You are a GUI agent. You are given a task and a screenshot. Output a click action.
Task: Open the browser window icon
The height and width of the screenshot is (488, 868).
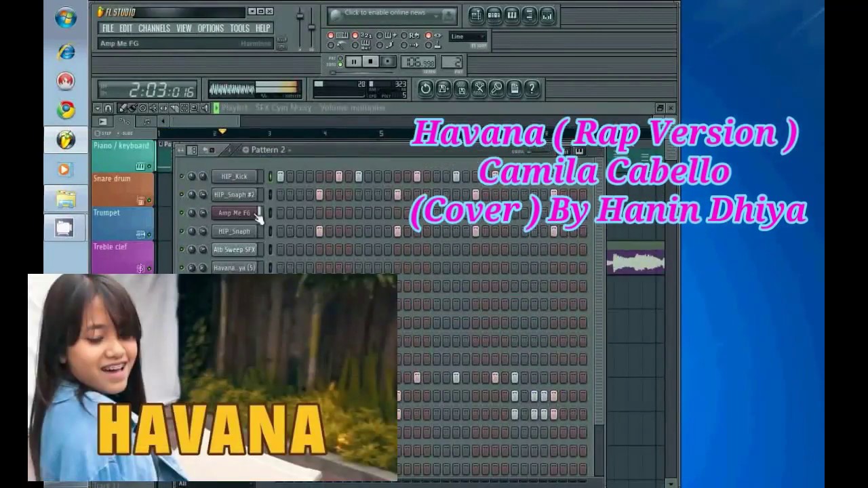point(529,15)
